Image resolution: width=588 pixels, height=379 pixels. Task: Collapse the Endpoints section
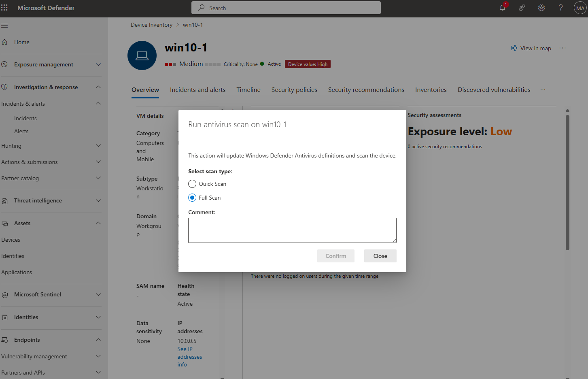[98, 340]
